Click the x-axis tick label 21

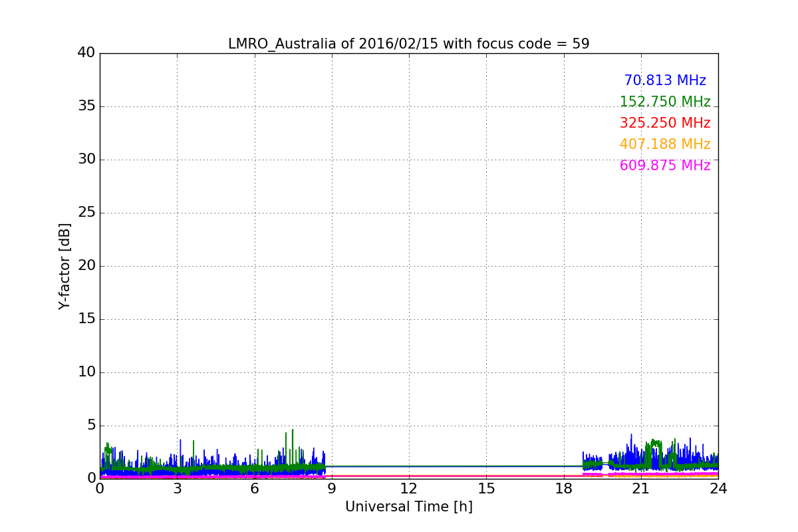tap(641, 489)
